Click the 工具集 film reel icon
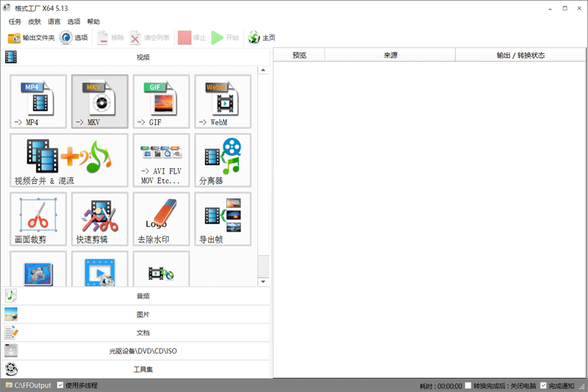 11,368
